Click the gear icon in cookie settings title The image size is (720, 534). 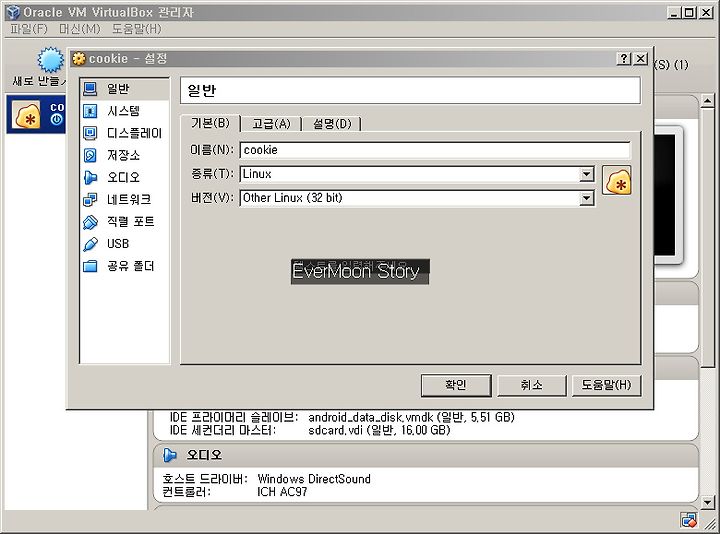(79, 59)
